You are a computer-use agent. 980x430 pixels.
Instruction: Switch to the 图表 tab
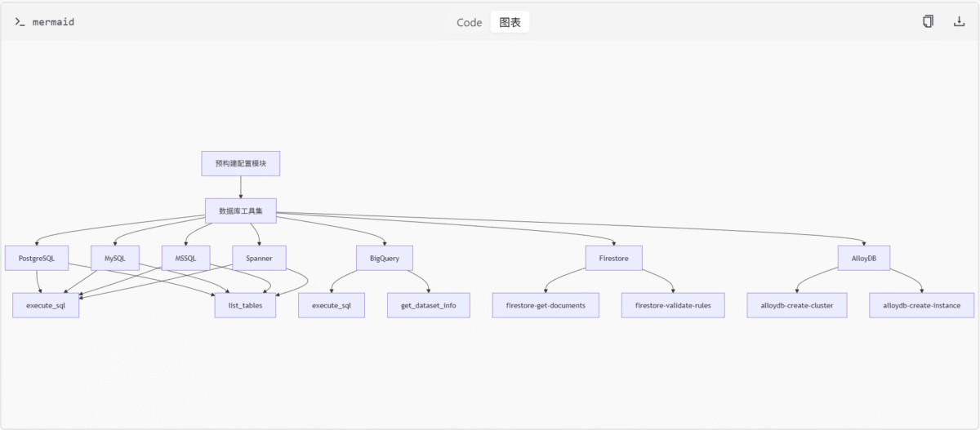click(x=510, y=22)
